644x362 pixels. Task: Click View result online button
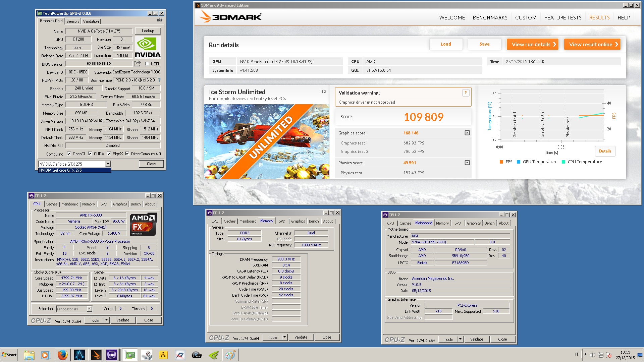592,44
